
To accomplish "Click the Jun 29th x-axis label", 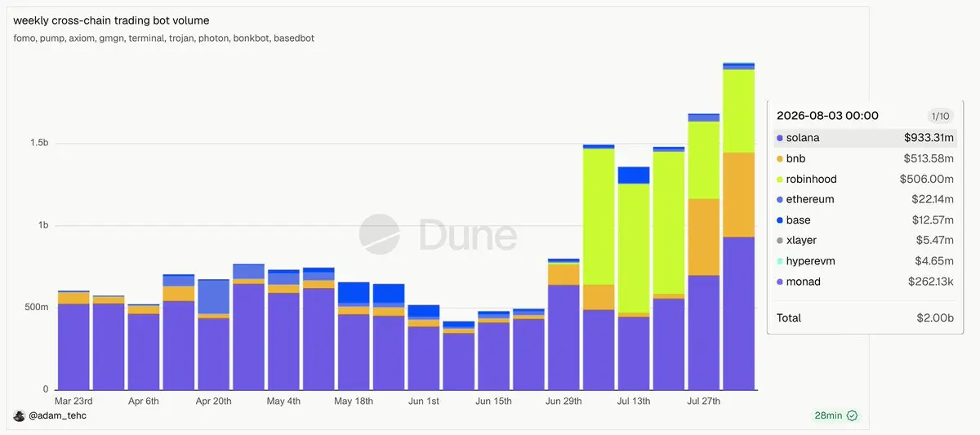I will (563, 402).
